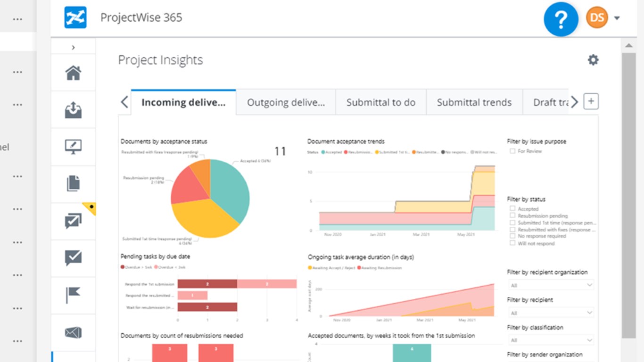Click the blue help question mark
The width and height of the screenshot is (644, 362).
(x=561, y=19)
